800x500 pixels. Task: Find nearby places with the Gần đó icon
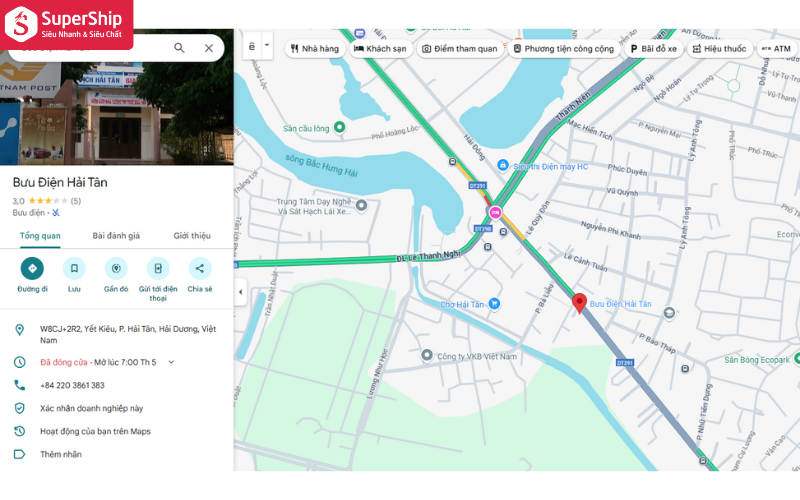click(x=116, y=268)
